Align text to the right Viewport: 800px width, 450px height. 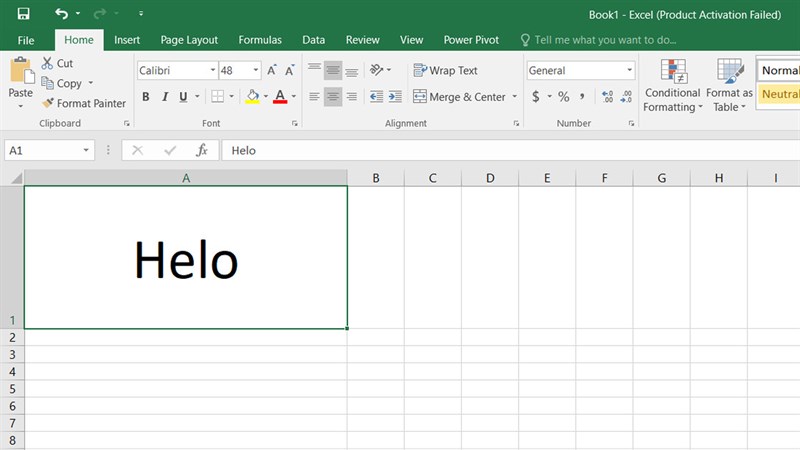(352, 96)
